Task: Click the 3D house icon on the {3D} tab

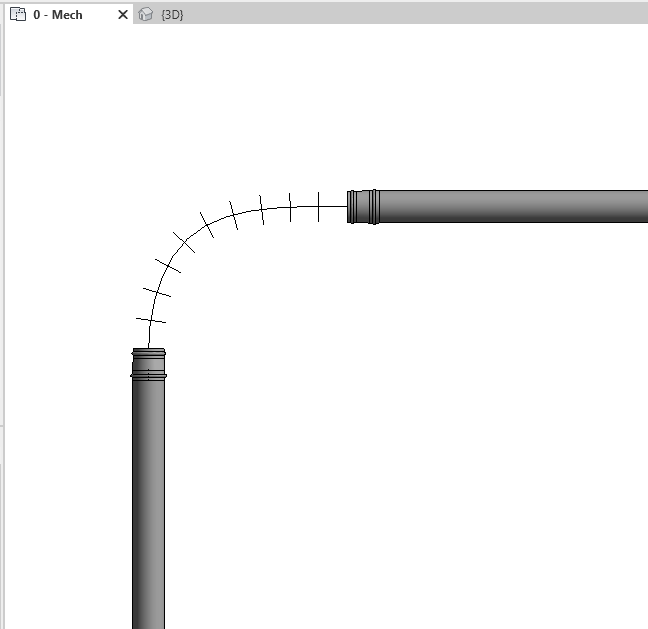Action: pyautogui.click(x=145, y=14)
